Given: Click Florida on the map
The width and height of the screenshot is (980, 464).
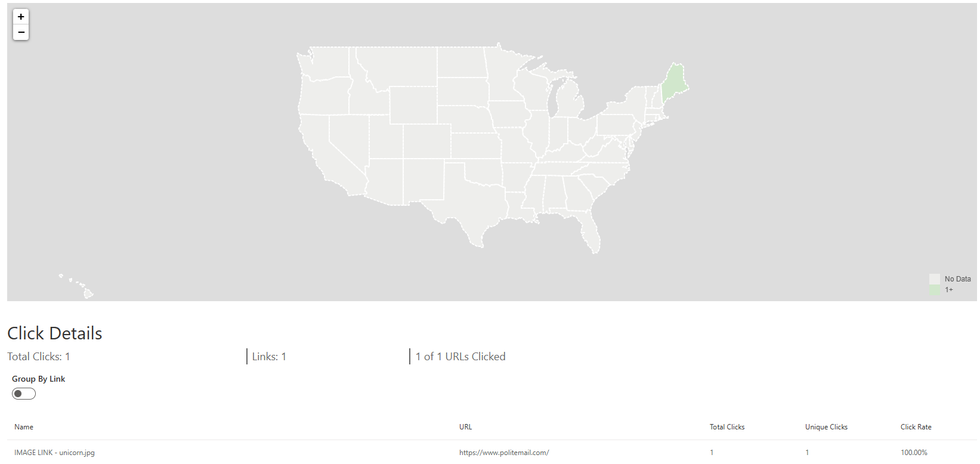Looking at the screenshot, I should coord(591,233).
